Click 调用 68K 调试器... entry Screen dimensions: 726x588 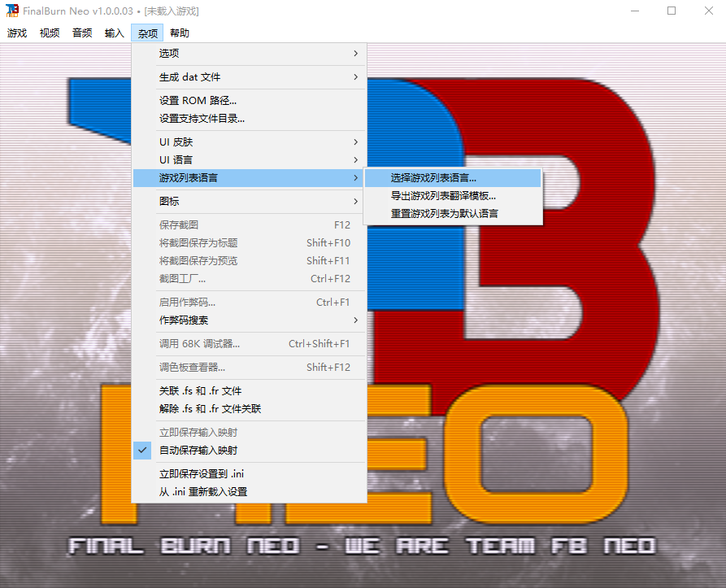[x=249, y=343]
